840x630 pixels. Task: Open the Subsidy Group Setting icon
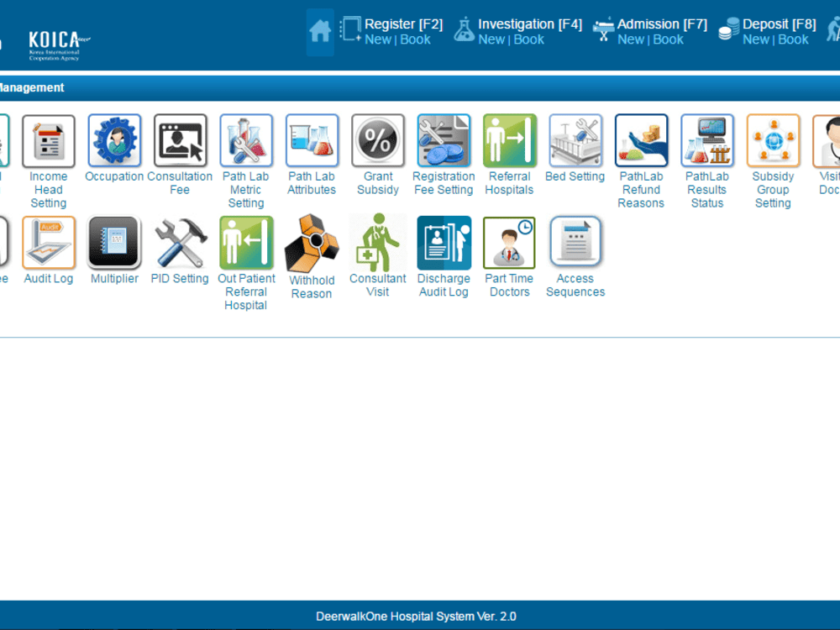pos(773,140)
